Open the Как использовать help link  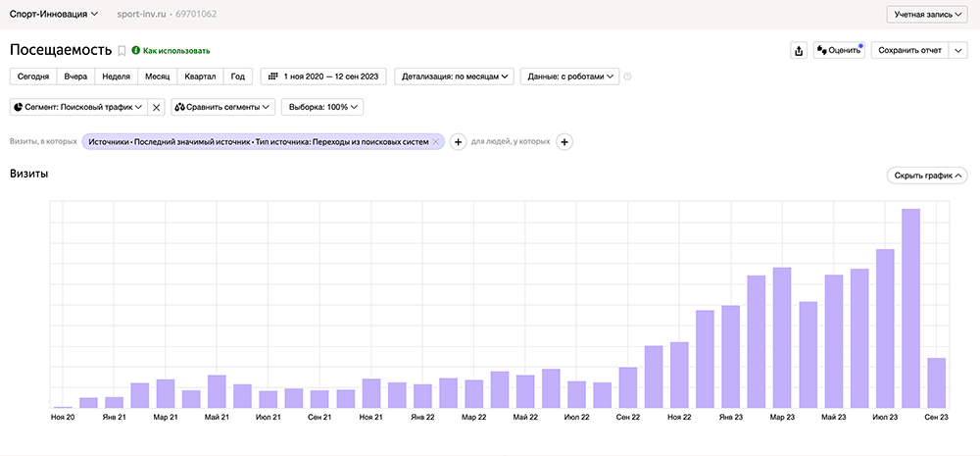pos(175,50)
